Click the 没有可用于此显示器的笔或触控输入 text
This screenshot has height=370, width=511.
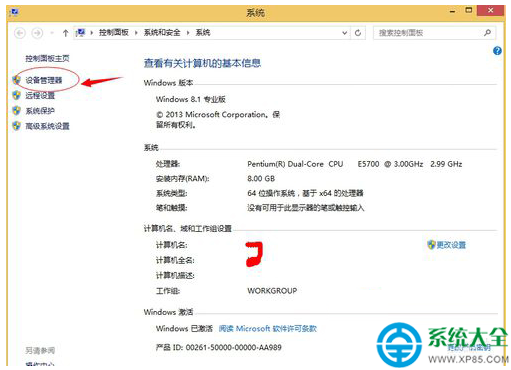305,208
